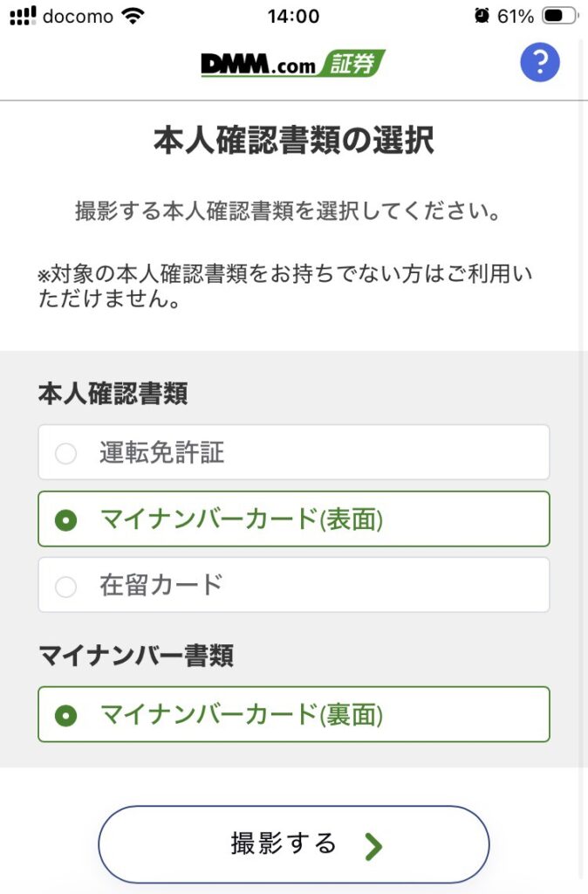Click the 本人確認書類の選択 page heading
The image size is (588, 894).
pos(293,141)
